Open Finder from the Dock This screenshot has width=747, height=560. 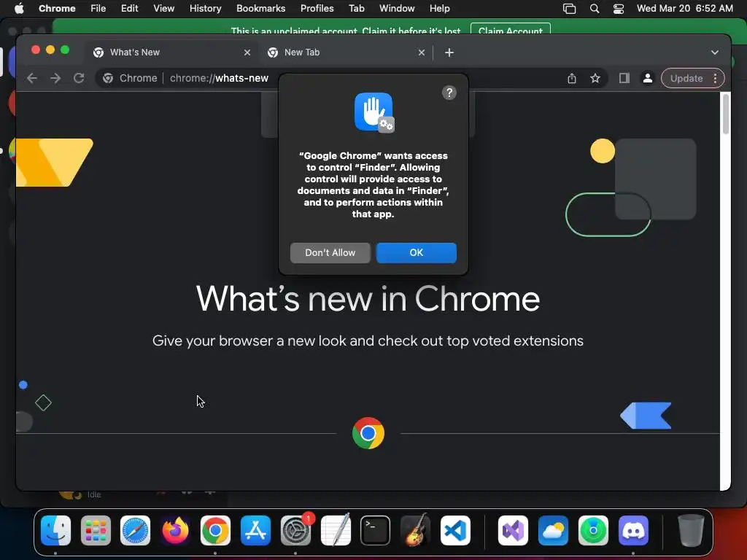[x=55, y=530]
